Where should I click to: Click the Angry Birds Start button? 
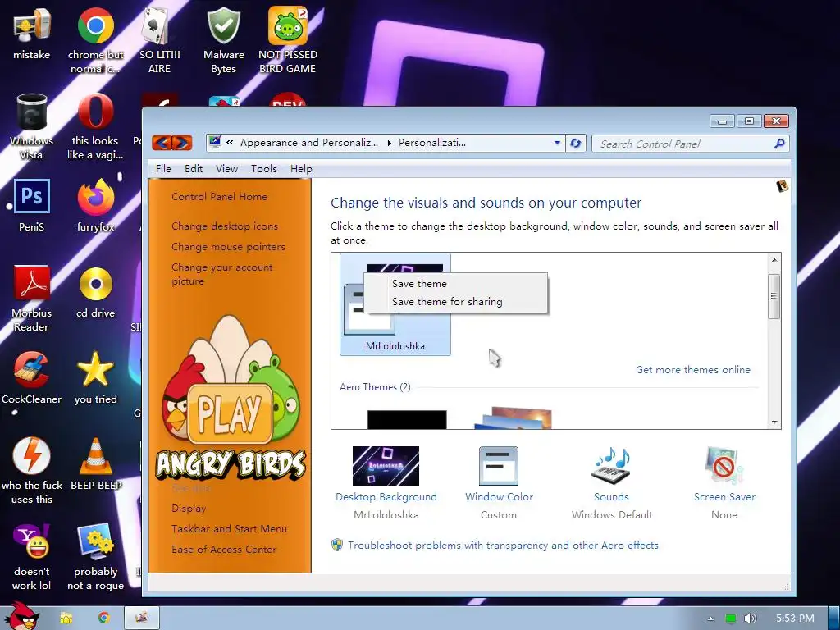[21, 616]
